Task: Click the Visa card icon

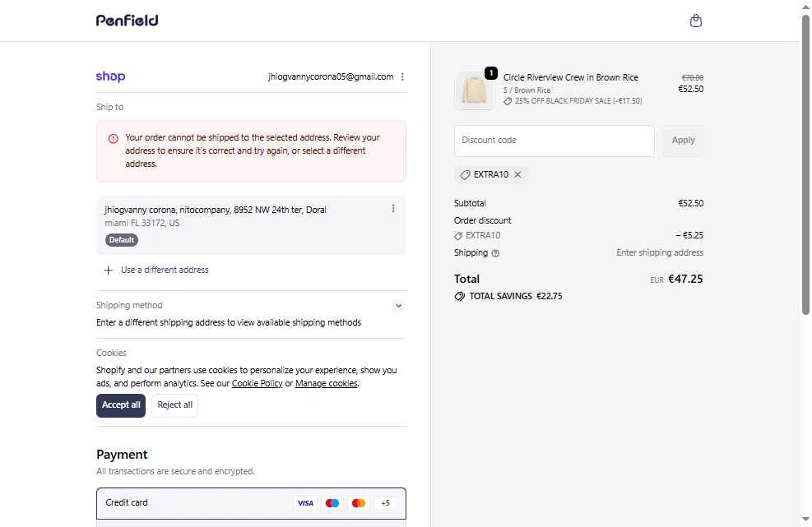Action: (x=305, y=502)
